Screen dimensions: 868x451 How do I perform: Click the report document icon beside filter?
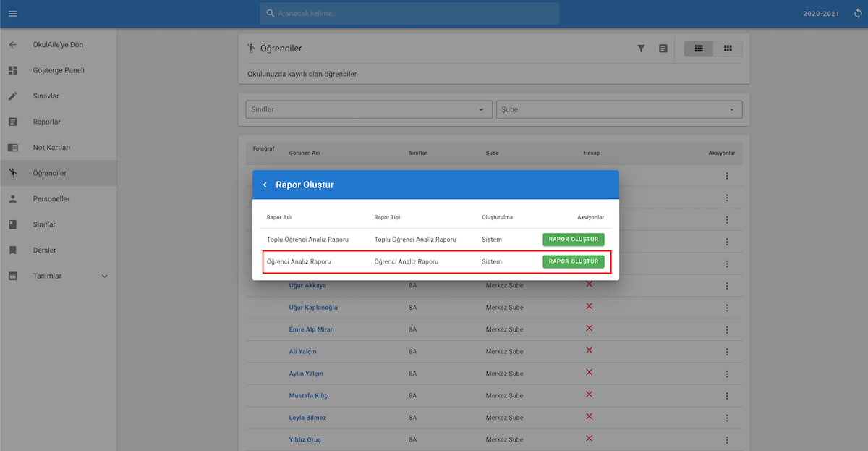(x=663, y=49)
